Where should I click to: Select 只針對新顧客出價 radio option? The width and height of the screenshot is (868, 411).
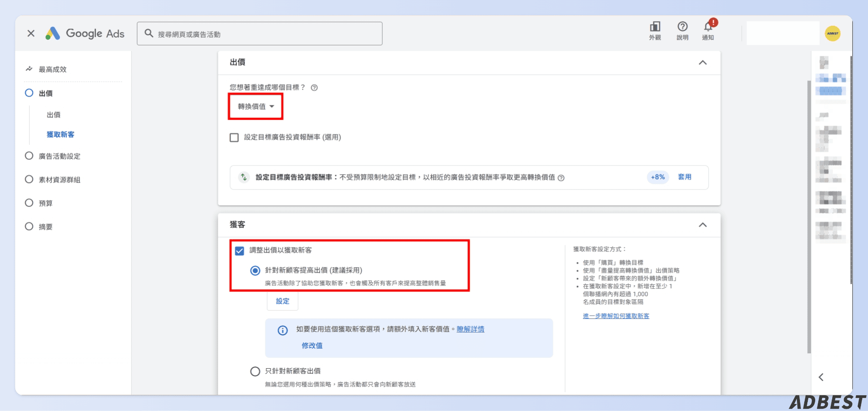tap(255, 371)
